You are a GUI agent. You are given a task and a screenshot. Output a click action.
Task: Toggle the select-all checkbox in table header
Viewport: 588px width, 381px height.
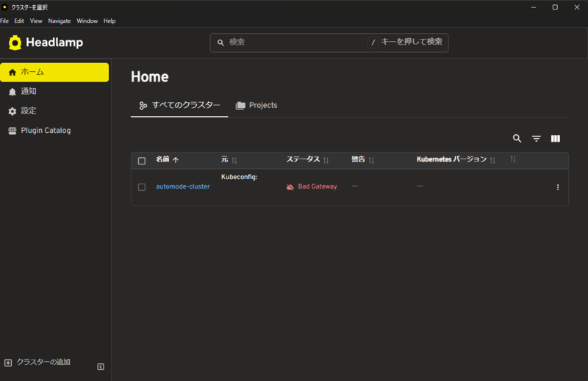point(142,161)
